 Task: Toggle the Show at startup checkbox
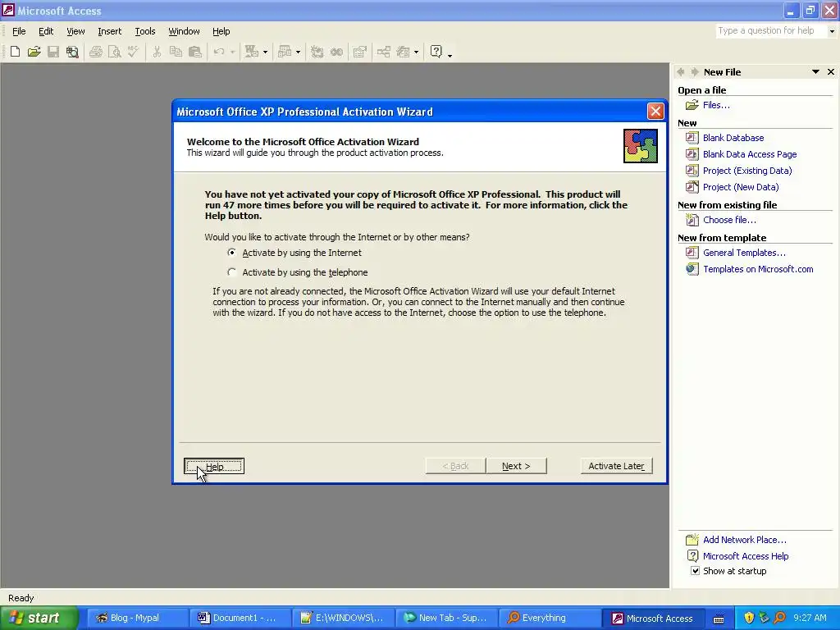(x=695, y=571)
